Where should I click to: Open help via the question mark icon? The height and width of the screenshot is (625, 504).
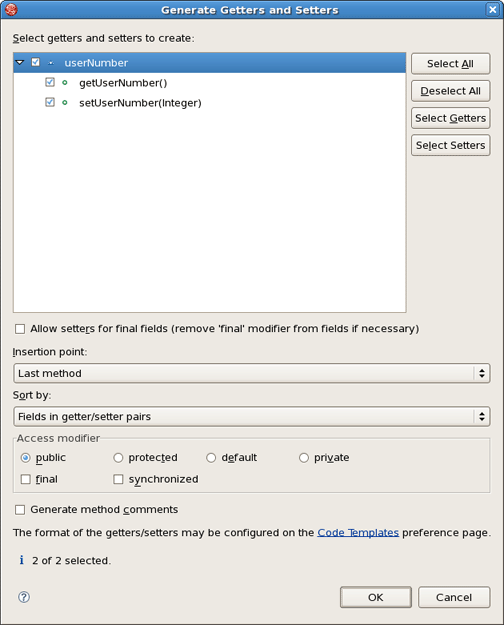tap(24, 597)
